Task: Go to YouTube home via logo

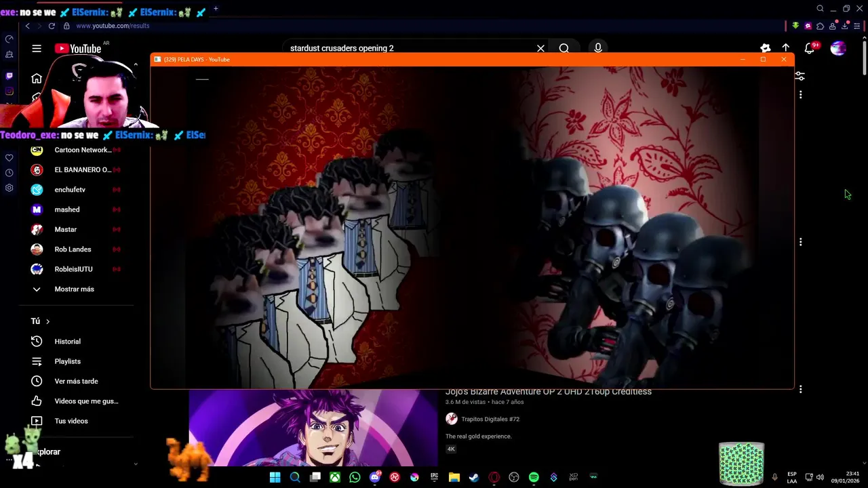Action: pyautogui.click(x=78, y=48)
